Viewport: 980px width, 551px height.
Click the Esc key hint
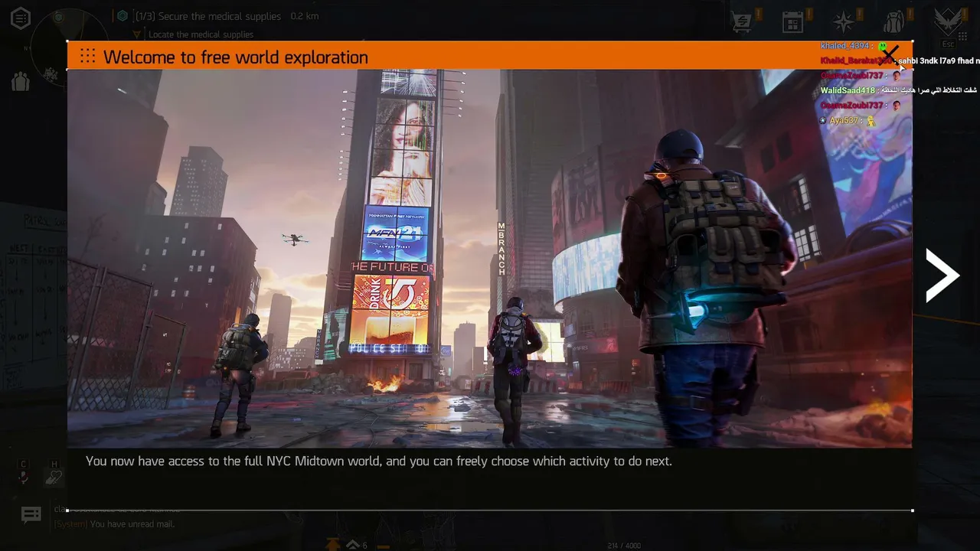pos(949,44)
